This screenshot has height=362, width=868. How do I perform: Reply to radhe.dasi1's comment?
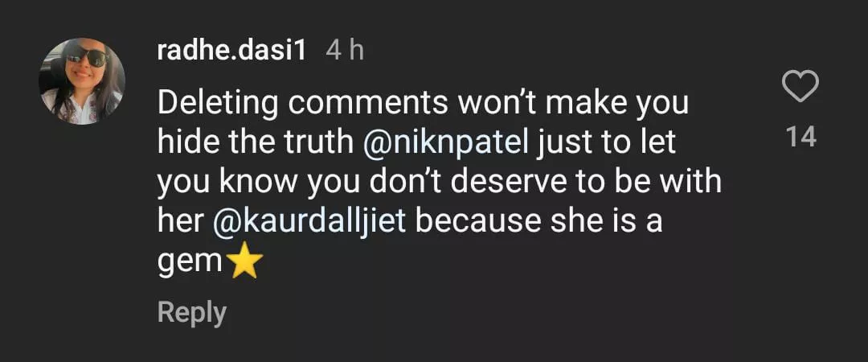click(x=191, y=312)
